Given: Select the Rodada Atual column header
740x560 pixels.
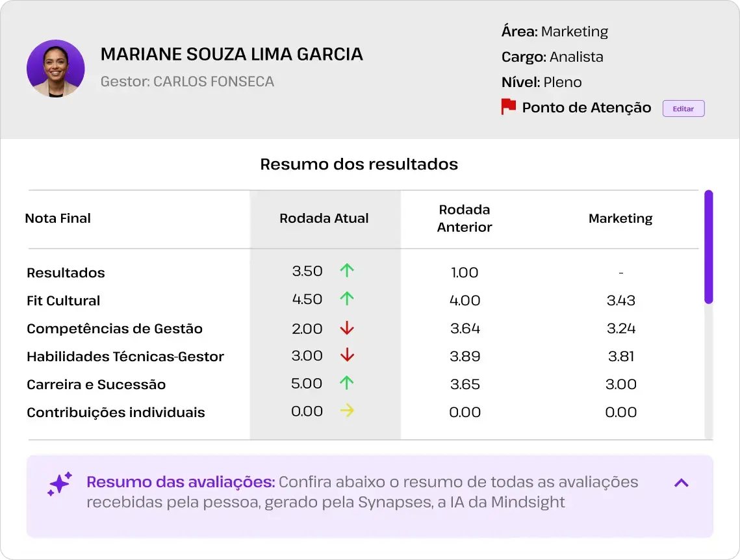Looking at the screenshot, I should [324, 219].
